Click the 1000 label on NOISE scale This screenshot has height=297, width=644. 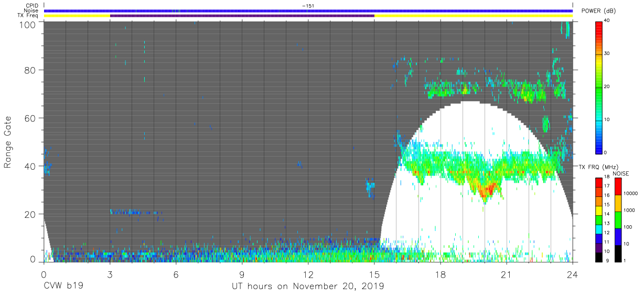pos(629,210)
